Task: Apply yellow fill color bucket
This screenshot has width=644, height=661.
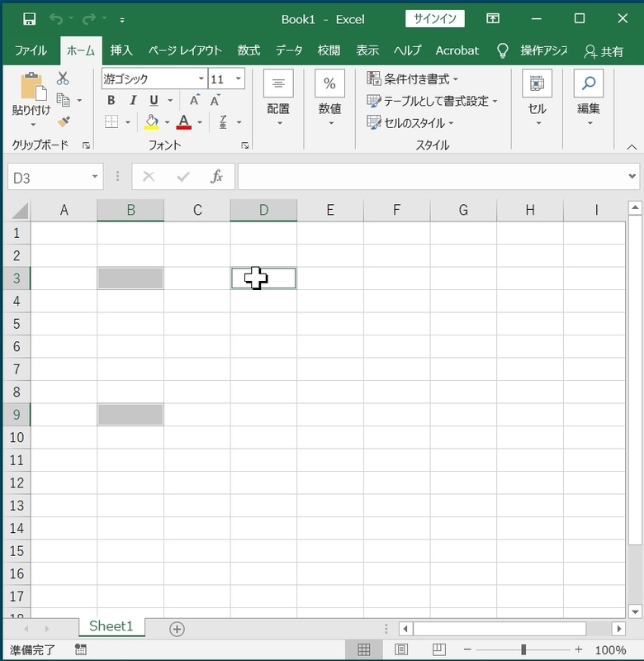Action: click(152, 121)
